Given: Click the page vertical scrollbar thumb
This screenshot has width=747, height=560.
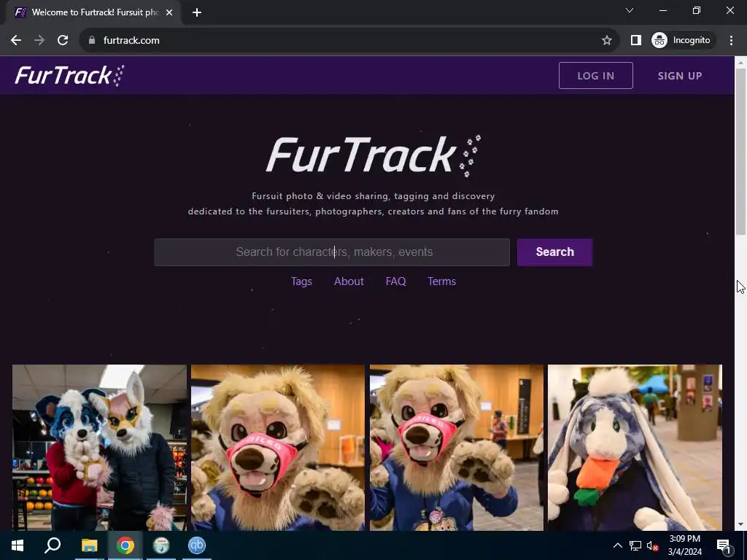Looking at the screenshot, I should (x=740, y=152).
